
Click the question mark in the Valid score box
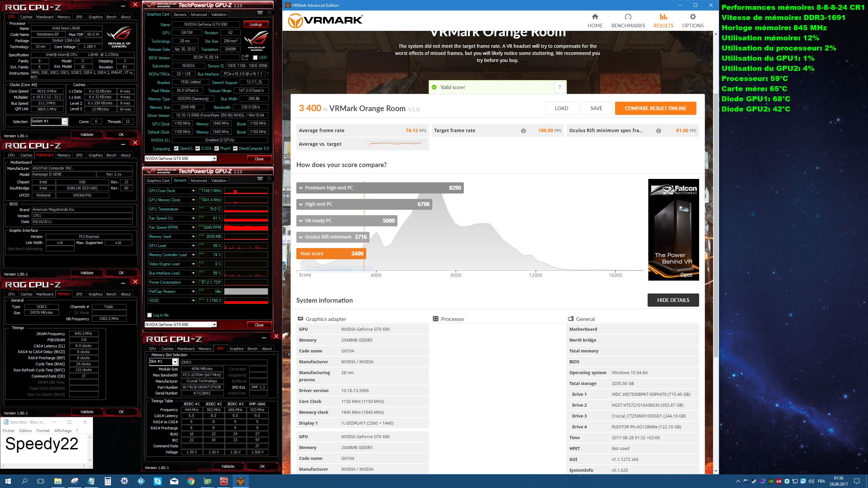[x=560, y=87]
